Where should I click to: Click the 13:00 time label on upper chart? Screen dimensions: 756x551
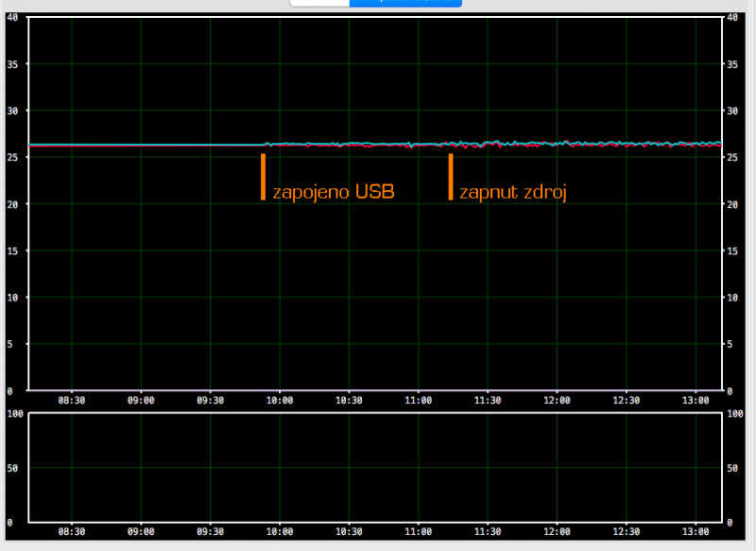[x=696, y=401]
